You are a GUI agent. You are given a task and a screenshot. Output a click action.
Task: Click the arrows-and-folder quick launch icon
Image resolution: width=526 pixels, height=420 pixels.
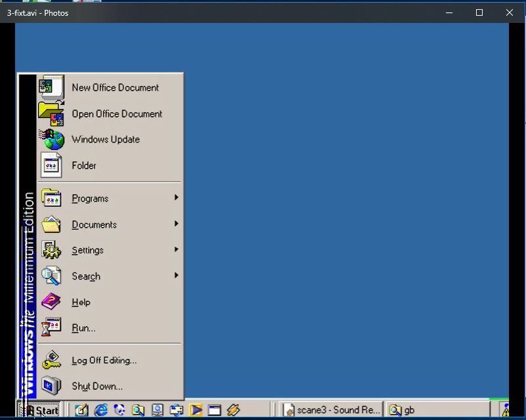pyautogui.click(x=176, y=409)
